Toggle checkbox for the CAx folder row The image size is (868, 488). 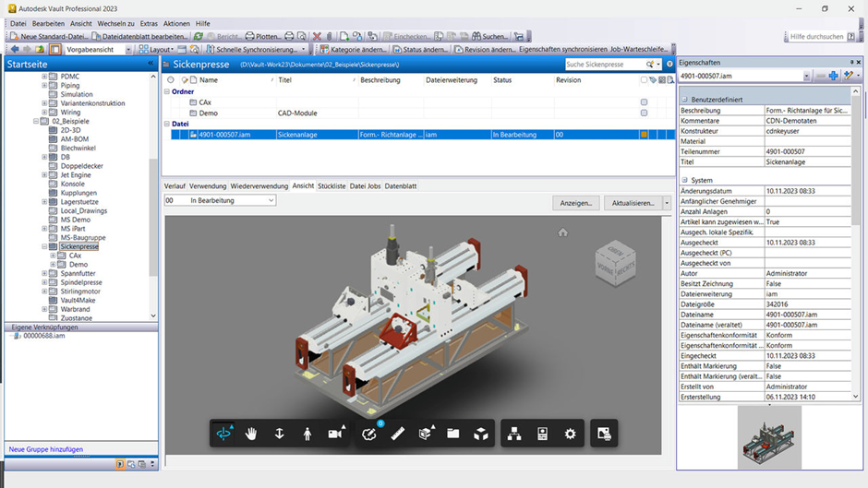pyautogui.click(x=644, y=102)
